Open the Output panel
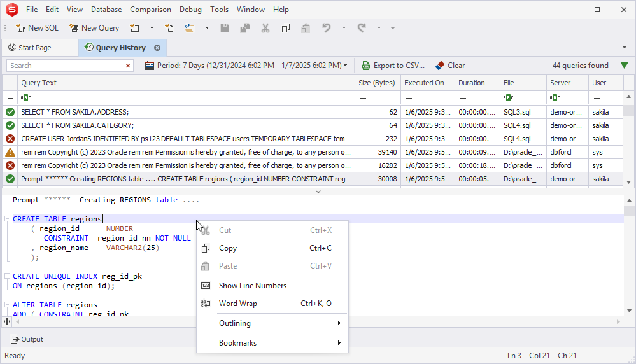 pyautogui.click(x=27, y=339)
